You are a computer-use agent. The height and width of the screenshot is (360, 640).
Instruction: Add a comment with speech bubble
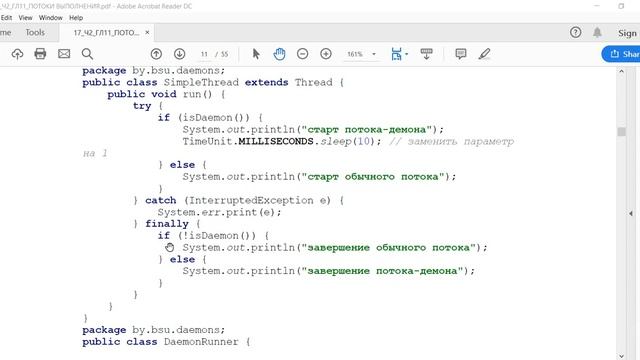click(461, 54)
